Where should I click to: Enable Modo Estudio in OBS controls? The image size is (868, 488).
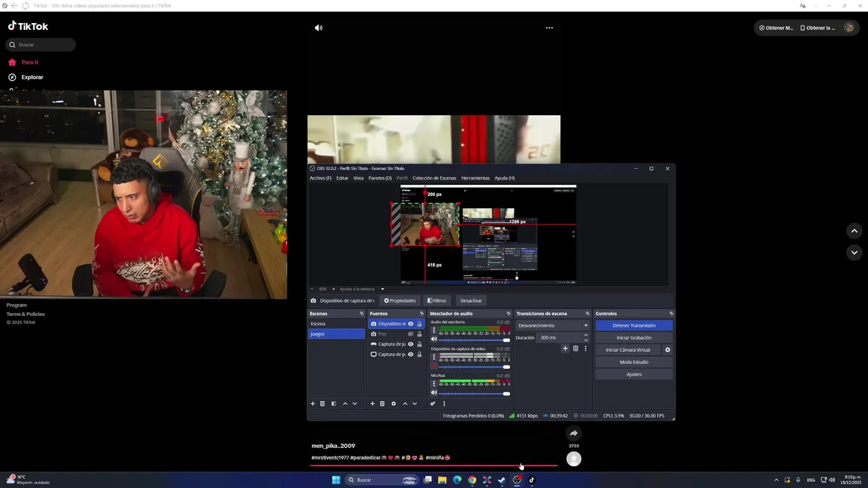click(x=634, y=362)
